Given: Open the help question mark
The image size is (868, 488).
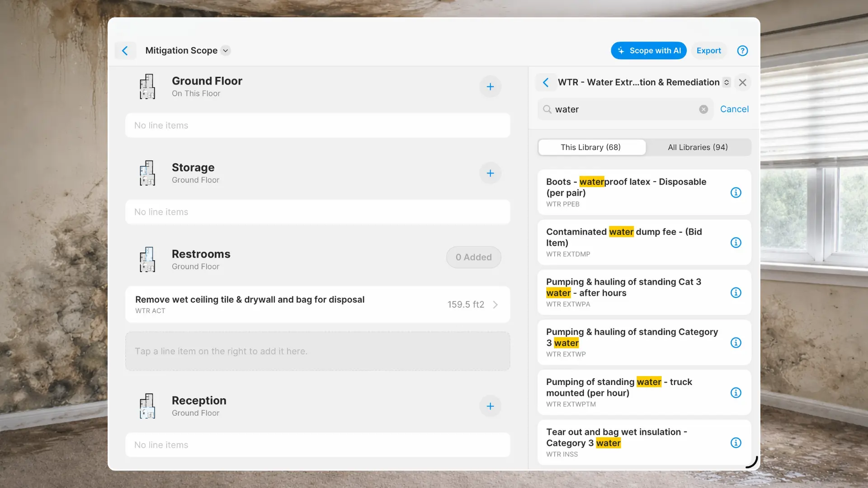Looking at the screenshot, I should coord(742,51).
